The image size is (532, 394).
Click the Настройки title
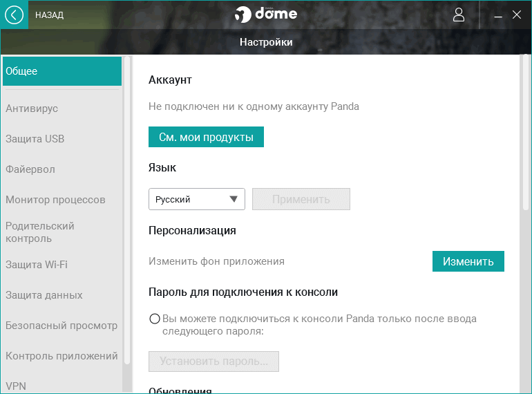(x=266, y=42)
